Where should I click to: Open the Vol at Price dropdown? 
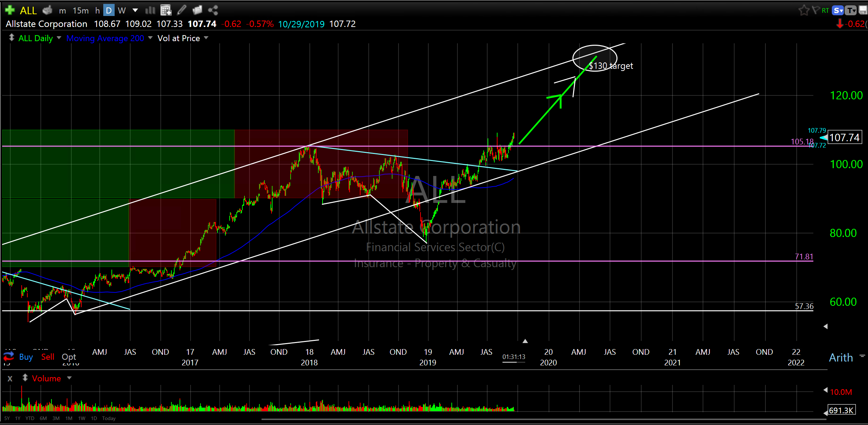(206, 38)
